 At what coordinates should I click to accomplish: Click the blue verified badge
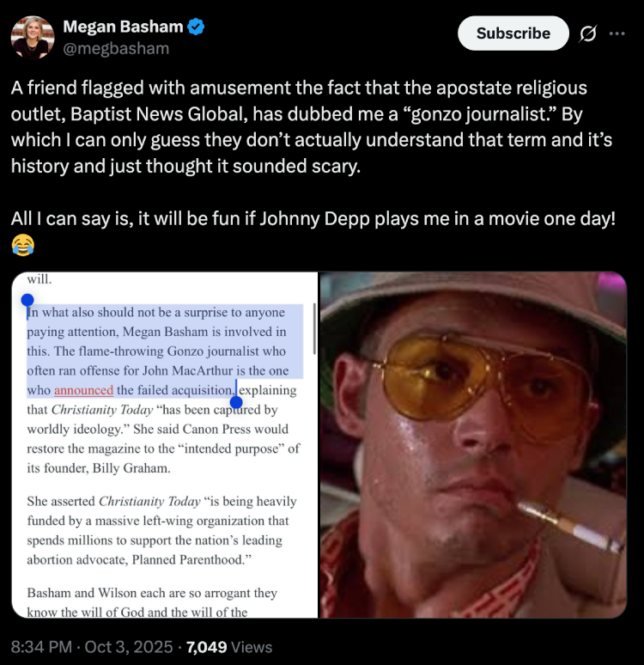197,27
